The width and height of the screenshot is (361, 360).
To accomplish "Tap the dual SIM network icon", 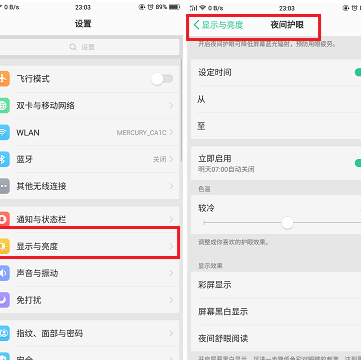I will coord(4,106).
